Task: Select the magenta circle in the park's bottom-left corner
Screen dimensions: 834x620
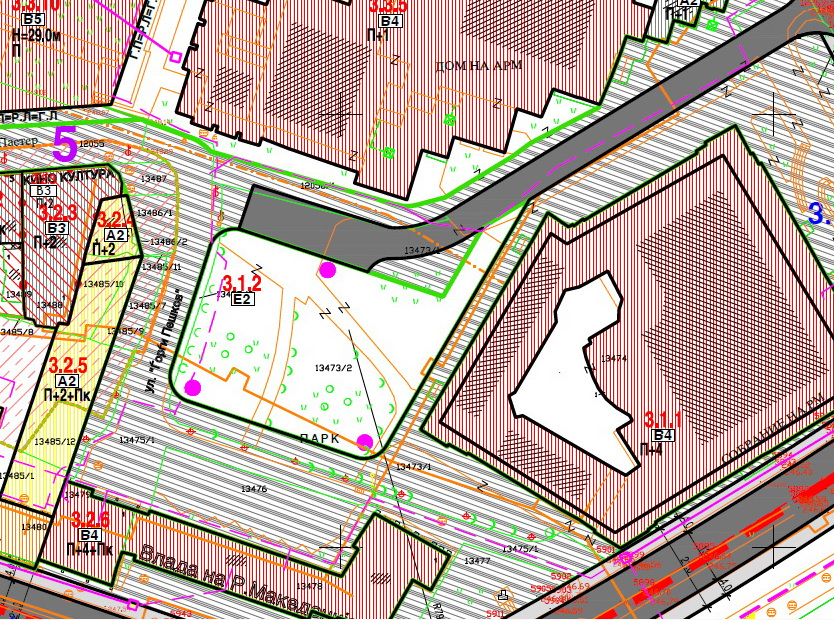Action: tap(192, 387)
